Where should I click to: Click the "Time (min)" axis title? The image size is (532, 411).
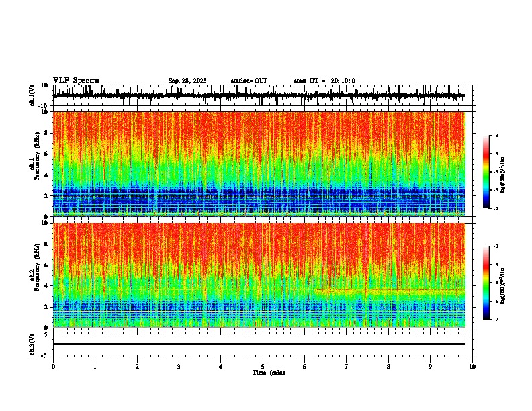[269, 373]
